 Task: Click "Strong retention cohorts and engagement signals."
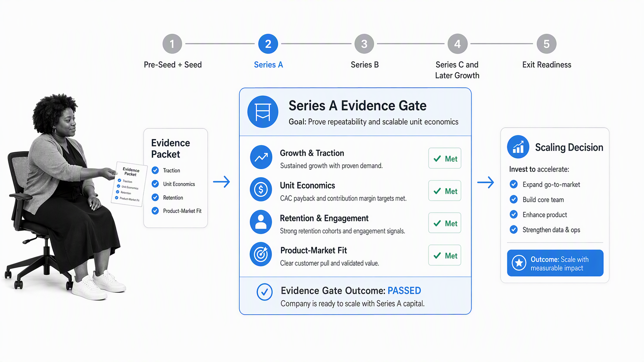[x=343, y=231]
